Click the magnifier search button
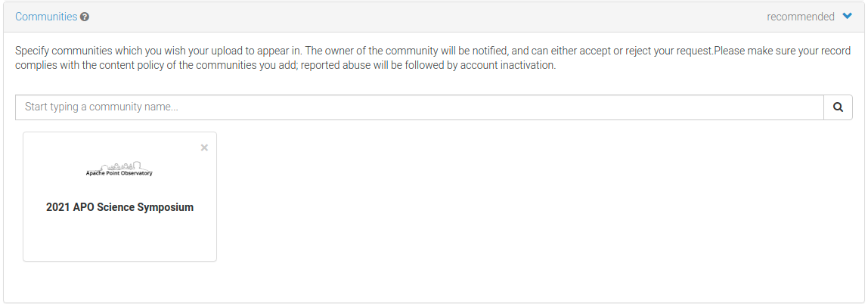This screenshot has width=868, height=304. click(x=838, y=107)
